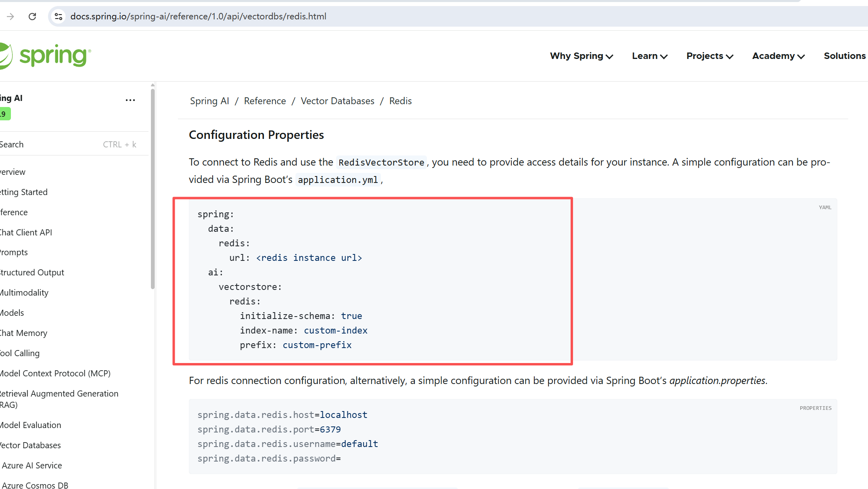Open Structured Output sidebar entry
868x489 pixels.
click(x=32, y=273)
